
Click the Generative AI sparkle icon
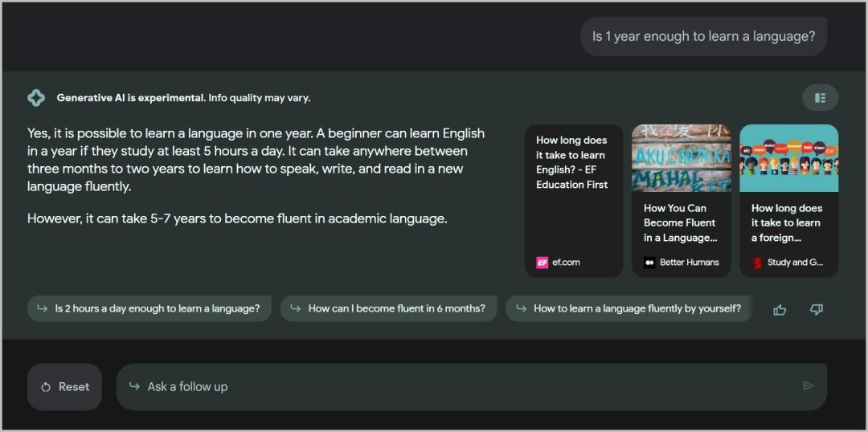[36, 98]
